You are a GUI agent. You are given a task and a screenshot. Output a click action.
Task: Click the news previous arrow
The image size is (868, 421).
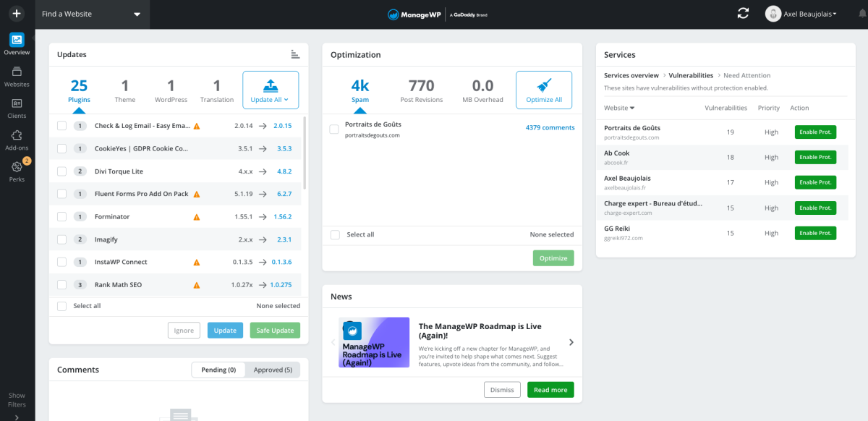(333, 342)
